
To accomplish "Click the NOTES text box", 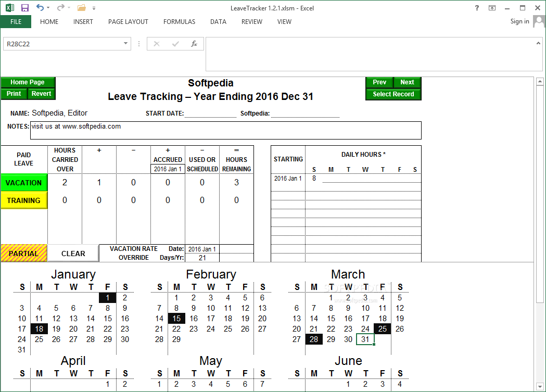I will 226,130.
